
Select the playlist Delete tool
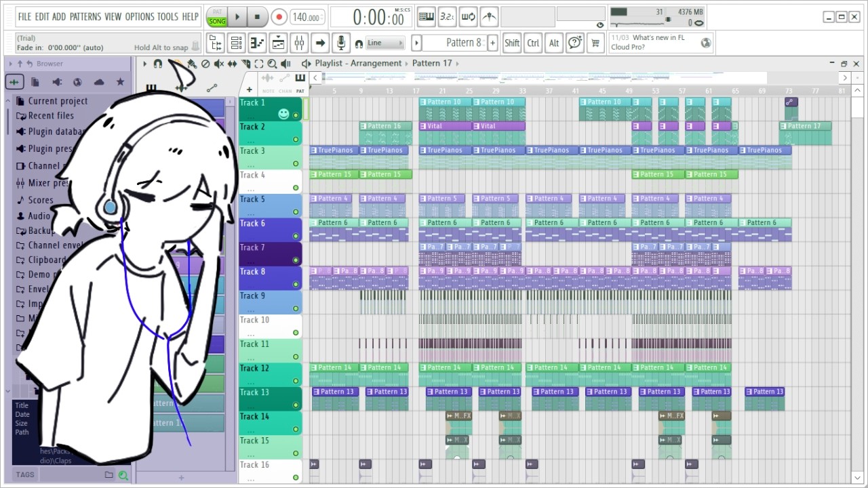pyautogui.click(x=205, y=64)
